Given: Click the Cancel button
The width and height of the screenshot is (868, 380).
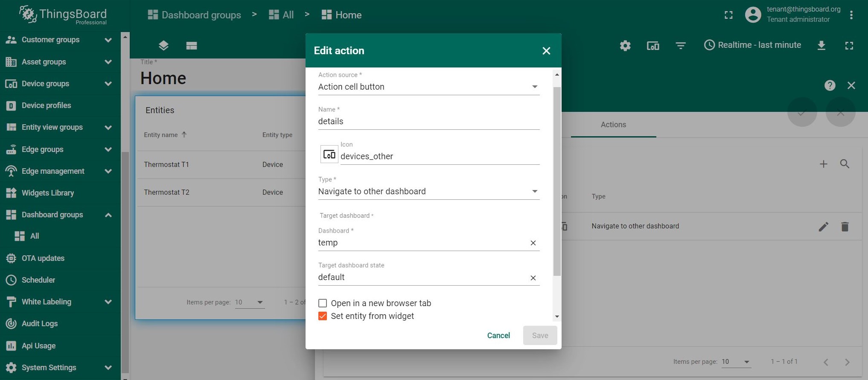Looking at the screenshot, I should pyautogui.click(x=498, y=336).
